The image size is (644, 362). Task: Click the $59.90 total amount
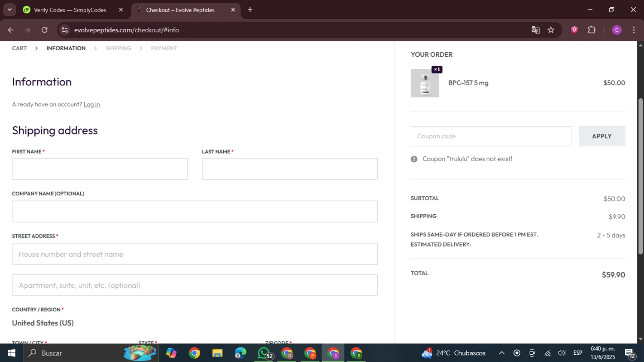613,275
